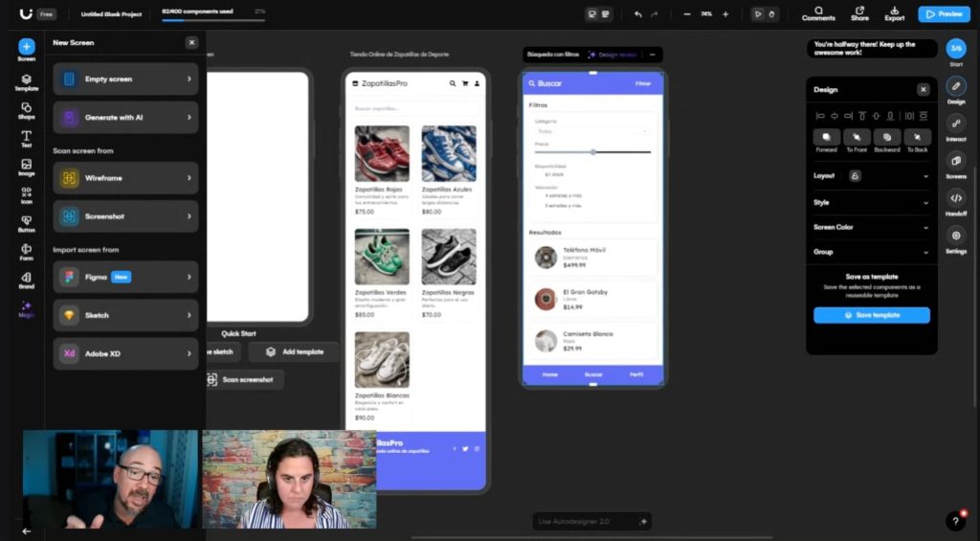980x541 pixels.
Task: Click the Add template button
Action: 295,352
